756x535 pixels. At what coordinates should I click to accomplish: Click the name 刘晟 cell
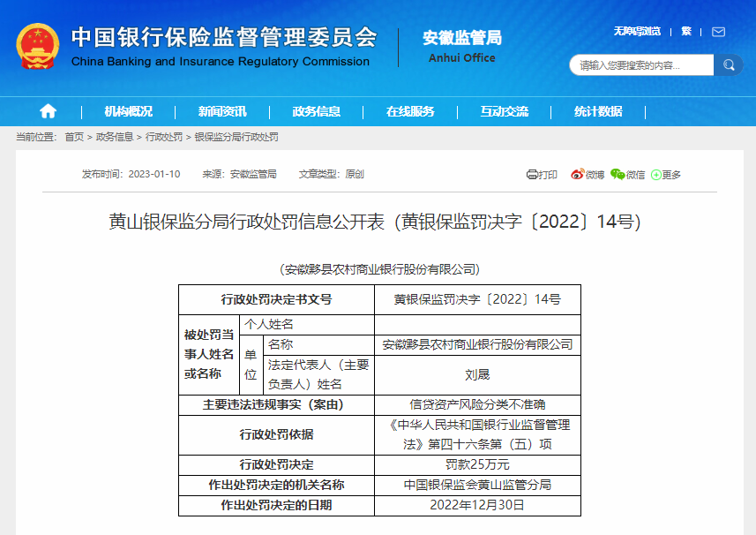click(477, 375)
